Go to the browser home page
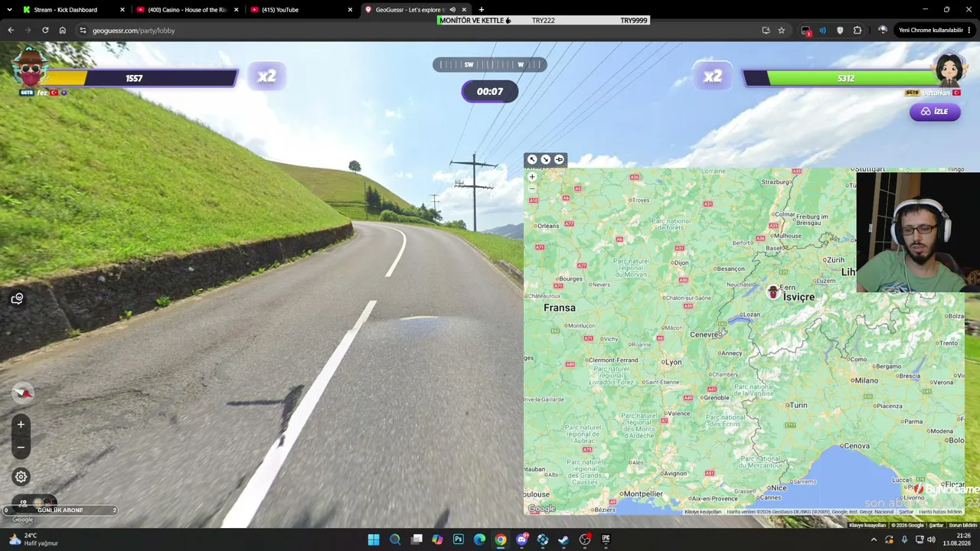Viewport: 980px width, 551px height. point(63,31)
